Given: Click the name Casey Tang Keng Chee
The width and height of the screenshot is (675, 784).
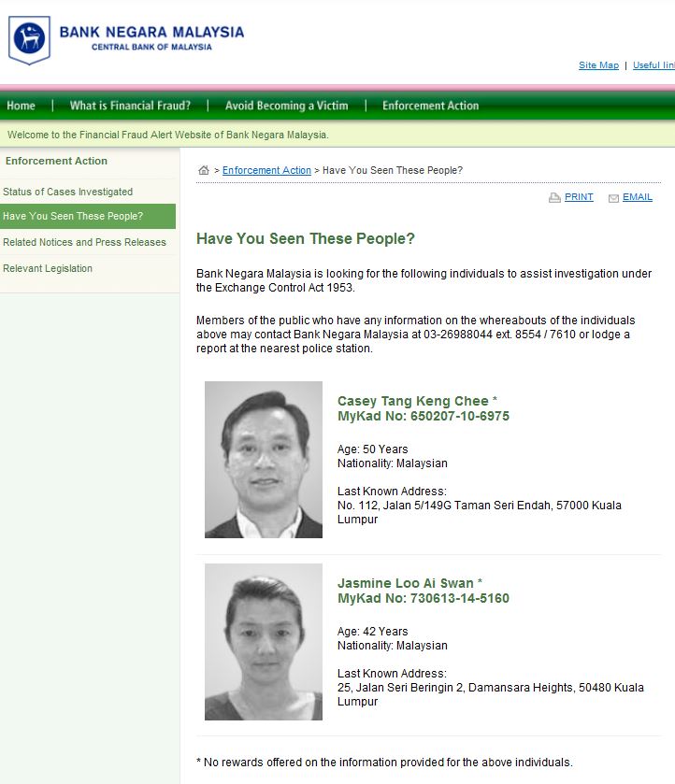Looking at the screenshot, I should (x=413, y=401).
